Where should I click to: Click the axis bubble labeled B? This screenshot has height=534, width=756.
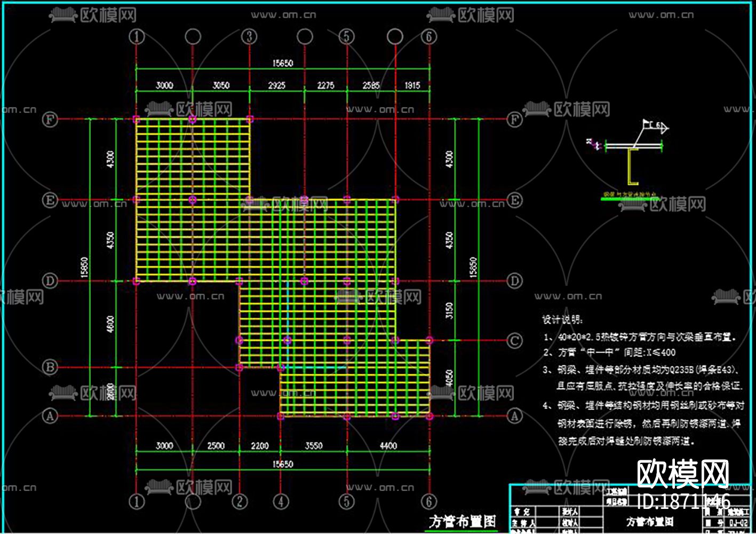(50, 367)
